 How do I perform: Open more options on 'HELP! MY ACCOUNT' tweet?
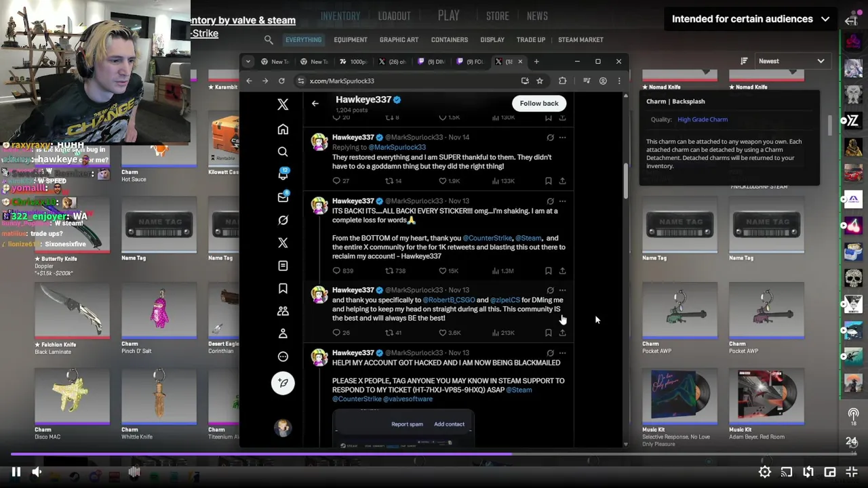pos(562,352)
